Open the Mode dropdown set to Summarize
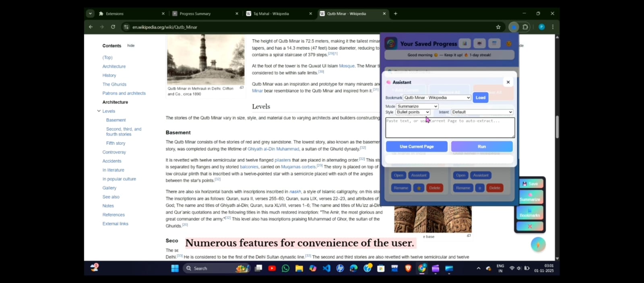Image resolution: width=644 pixels, height=283 pixels. (417, 106)
